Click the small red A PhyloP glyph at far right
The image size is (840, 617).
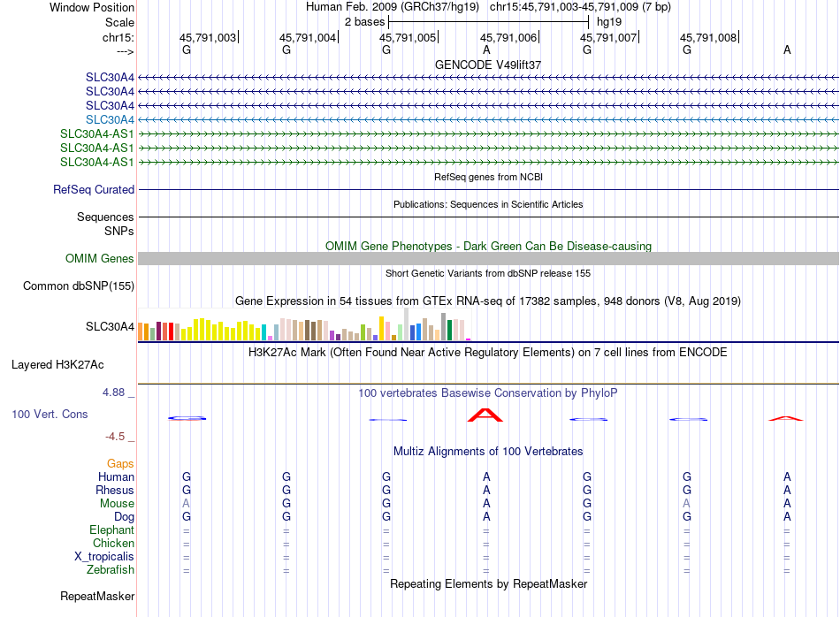tap(786, 418)
